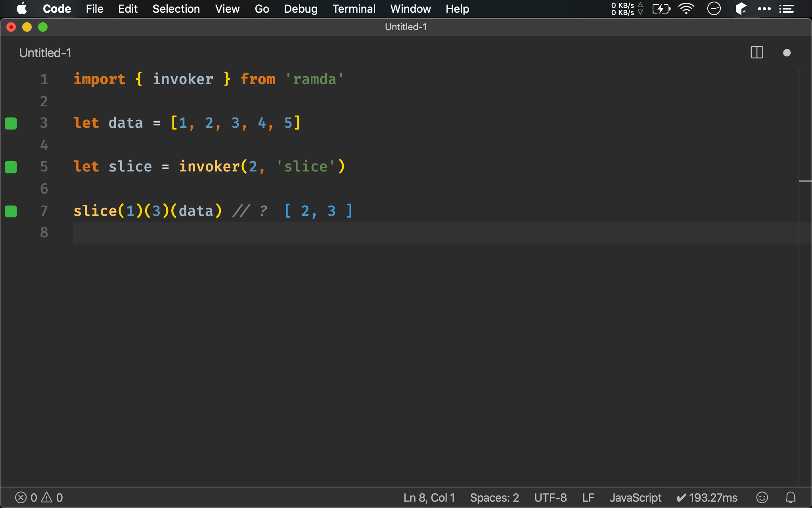Click the 'slice' string literal on line 5
The width and height of the screenshot is (812, 508).
click(x=306, y=167)
